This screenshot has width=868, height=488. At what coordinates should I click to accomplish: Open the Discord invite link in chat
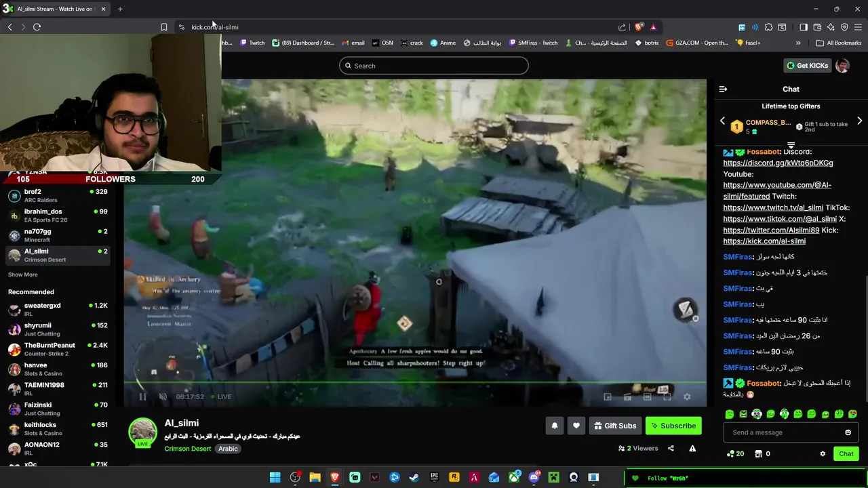coord(778,163)
